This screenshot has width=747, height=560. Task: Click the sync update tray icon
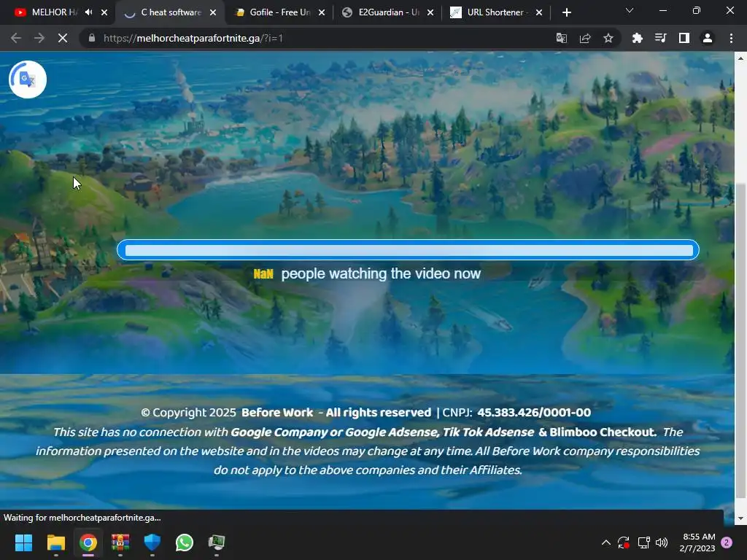[624, 542]
